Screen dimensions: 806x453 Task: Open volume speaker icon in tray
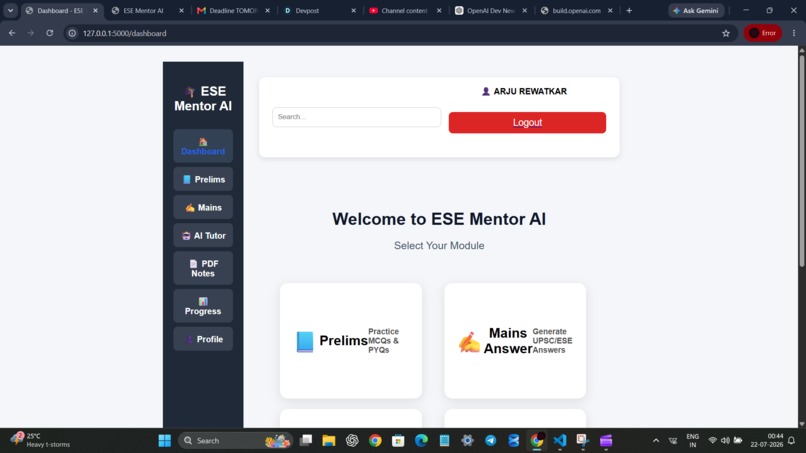(725, 441)
